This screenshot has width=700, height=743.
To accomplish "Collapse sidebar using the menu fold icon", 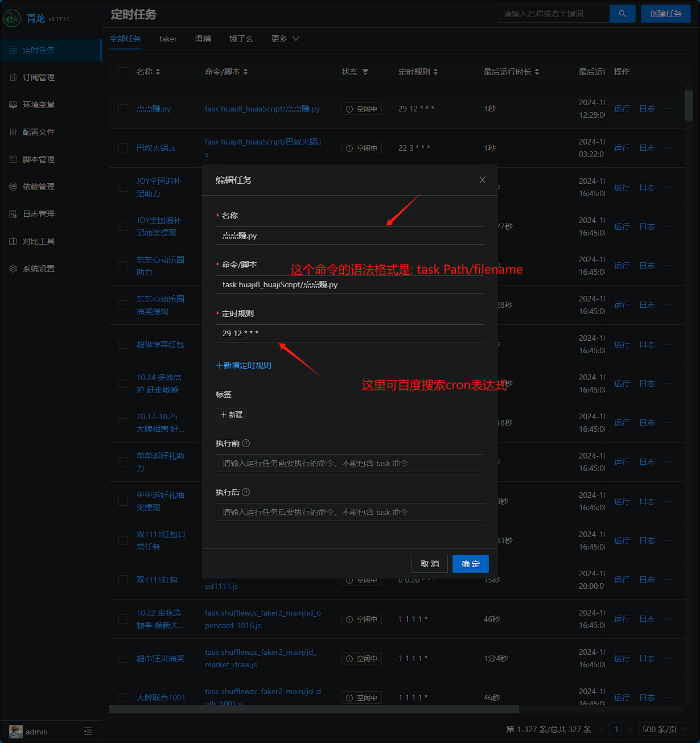I will coord(88,731).
